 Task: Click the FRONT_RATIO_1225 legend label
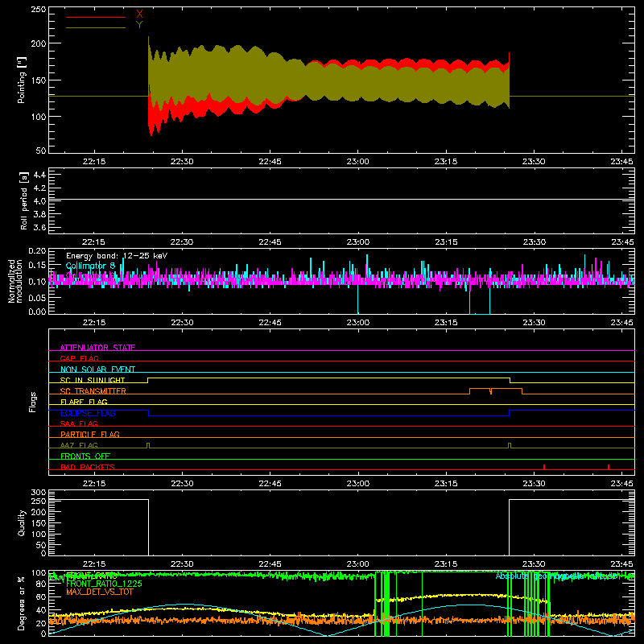[104, 584]
